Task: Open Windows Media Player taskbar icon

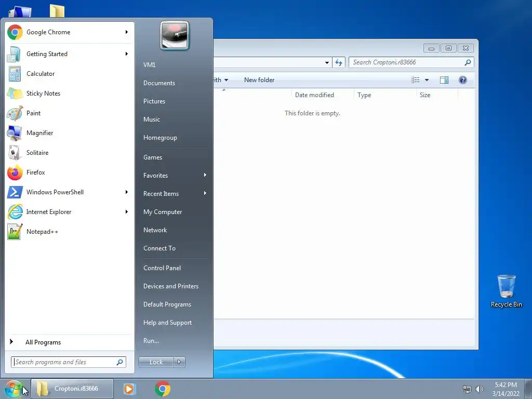Action: 129,389
